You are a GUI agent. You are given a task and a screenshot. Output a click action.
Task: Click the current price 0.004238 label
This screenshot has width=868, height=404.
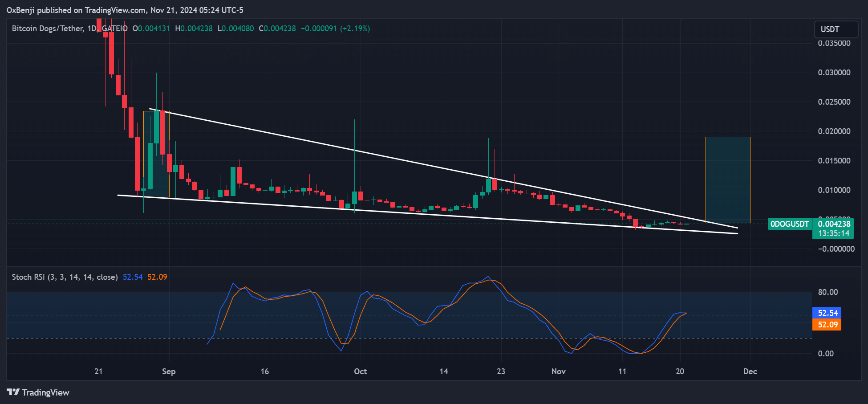tap(834, 224)
